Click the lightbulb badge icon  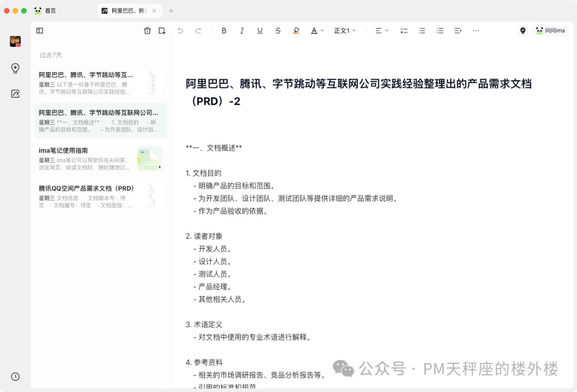[523, 30]
